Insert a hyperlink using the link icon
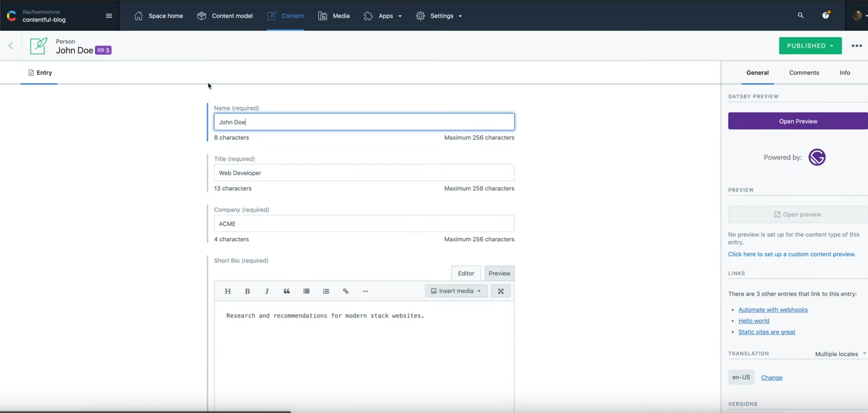 (x=346, y=291)
